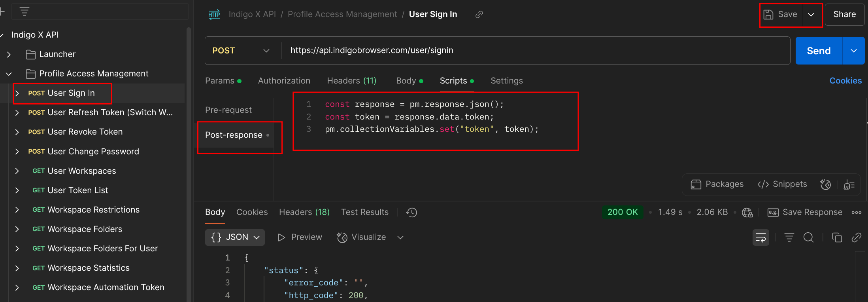Click Visualize response button

point(361,237)
